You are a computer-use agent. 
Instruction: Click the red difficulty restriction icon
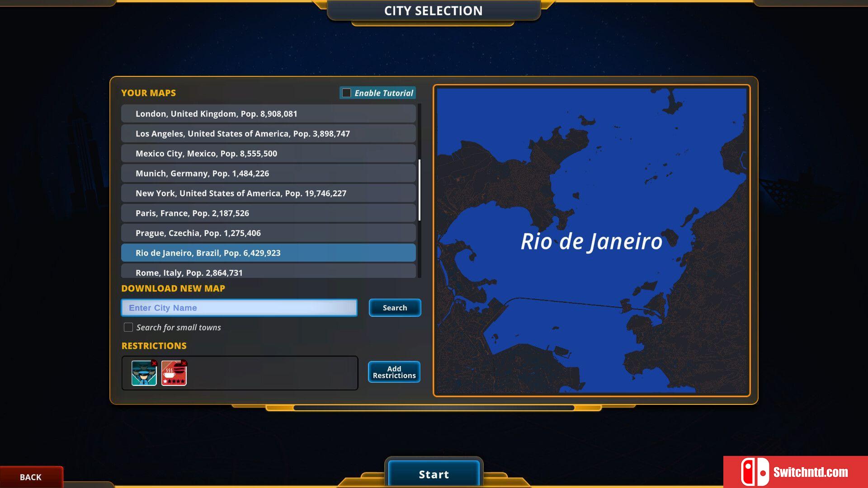175,372
